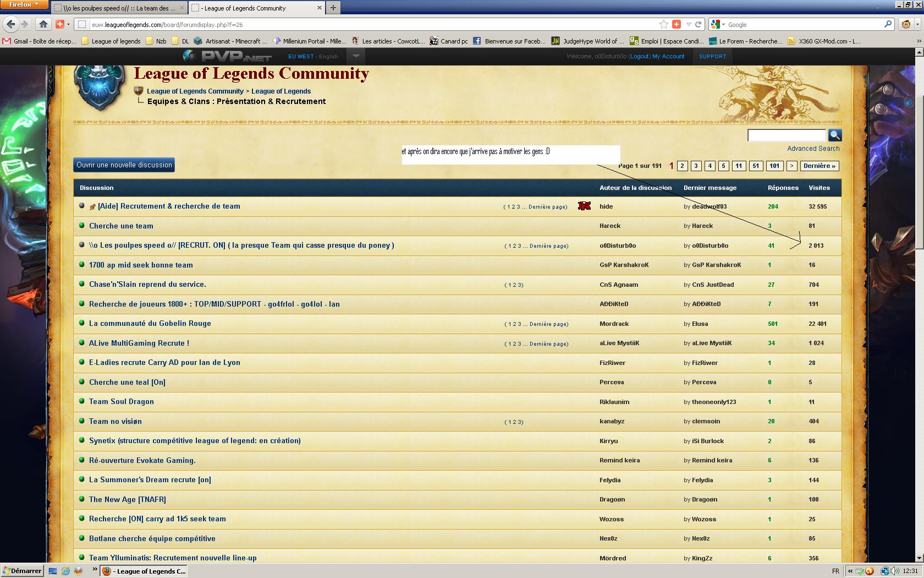The width and height of the screenshot is (924, 578).
Task: Click inside the forum search input field
Action: pos(787,135)
